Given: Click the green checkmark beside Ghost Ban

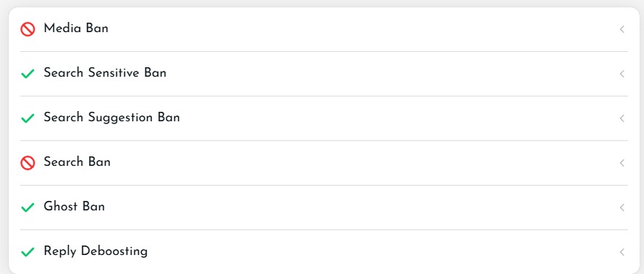Looking at the screenshot, I should 28,208.
